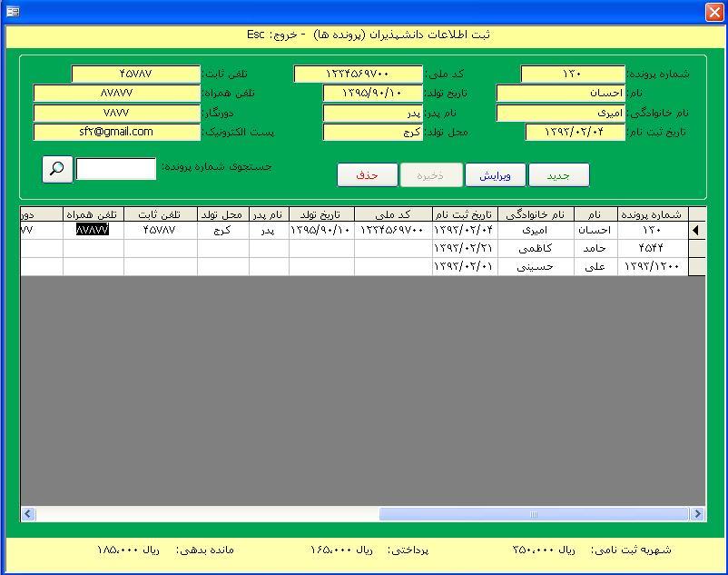Select the row selector for record ۴۵۴۴

click(696, 248)
